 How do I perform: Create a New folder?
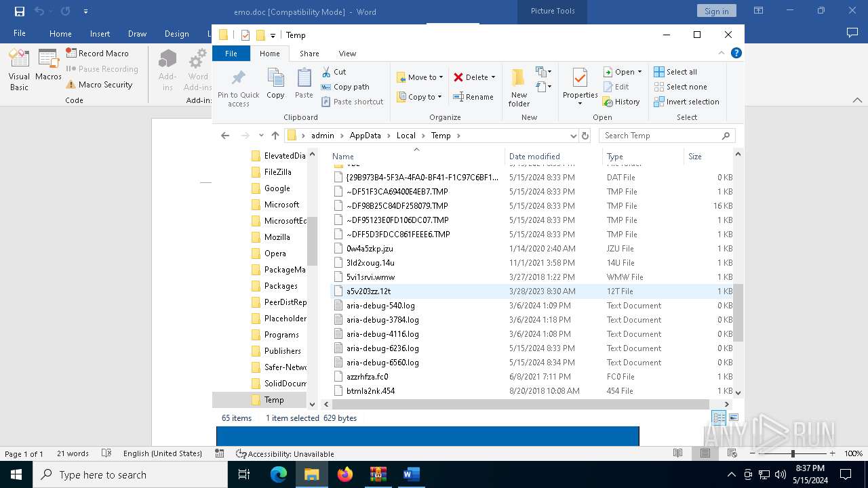[x=519, y=87]
